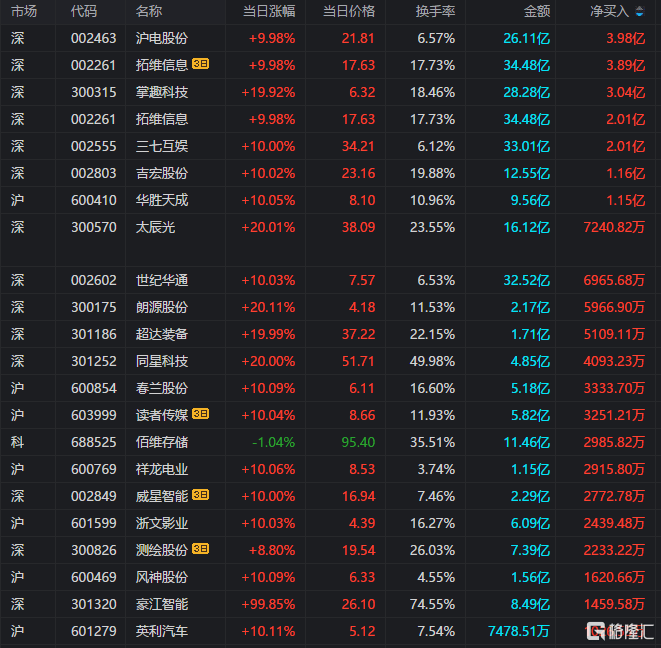Select stock 朗源股份
Image resolution: width=661 pixels, height=648 pixels.
click(x=162, y=307)
